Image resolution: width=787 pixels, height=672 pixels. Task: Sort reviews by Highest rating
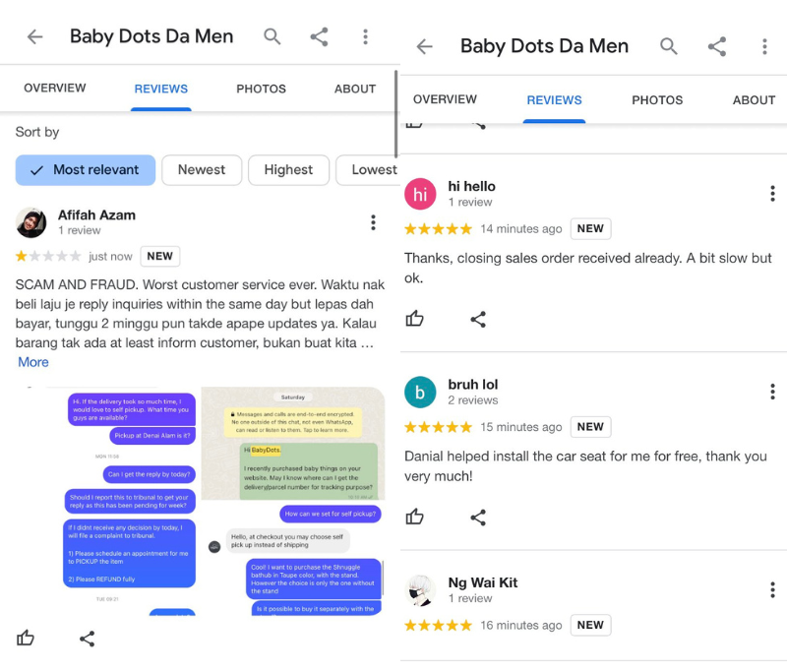pyautogui.click(x=288, y=170)
